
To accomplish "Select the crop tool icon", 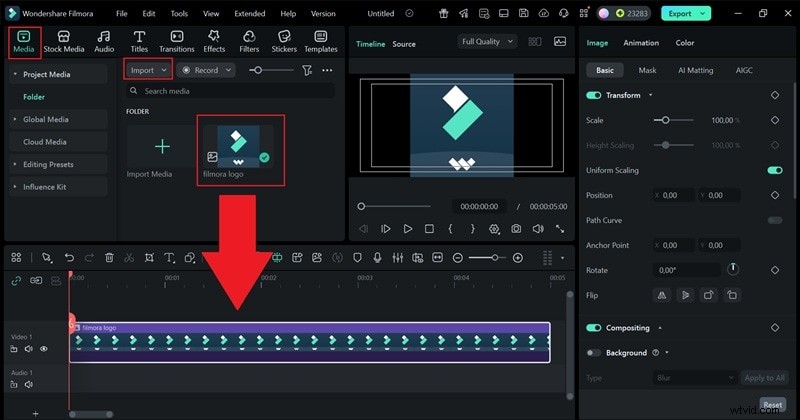I will coord(149,258).
